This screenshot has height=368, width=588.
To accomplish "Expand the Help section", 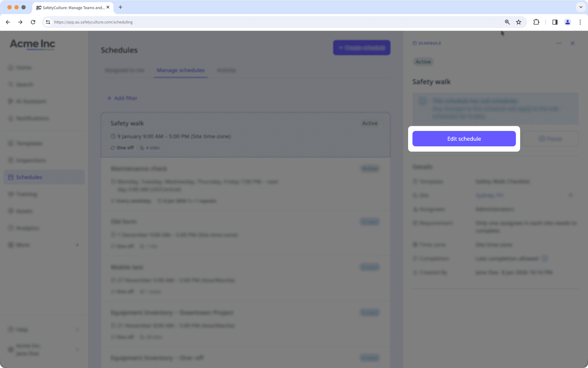I will (22, 329).
